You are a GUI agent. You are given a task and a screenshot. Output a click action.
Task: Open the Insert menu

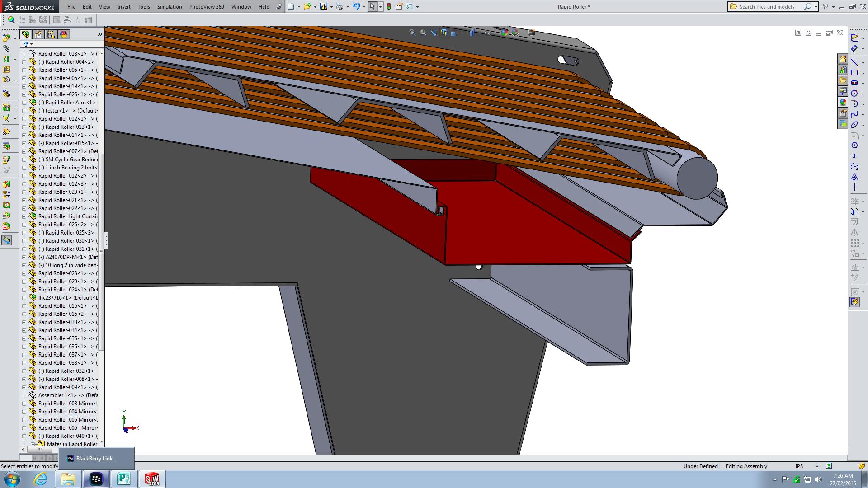pos(124,7)
